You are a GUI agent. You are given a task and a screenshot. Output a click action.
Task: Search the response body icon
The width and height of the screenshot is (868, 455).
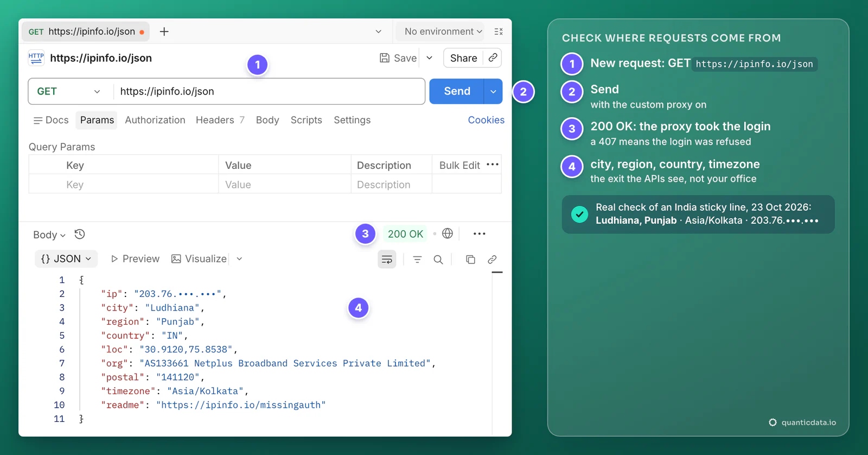point(438,260)
